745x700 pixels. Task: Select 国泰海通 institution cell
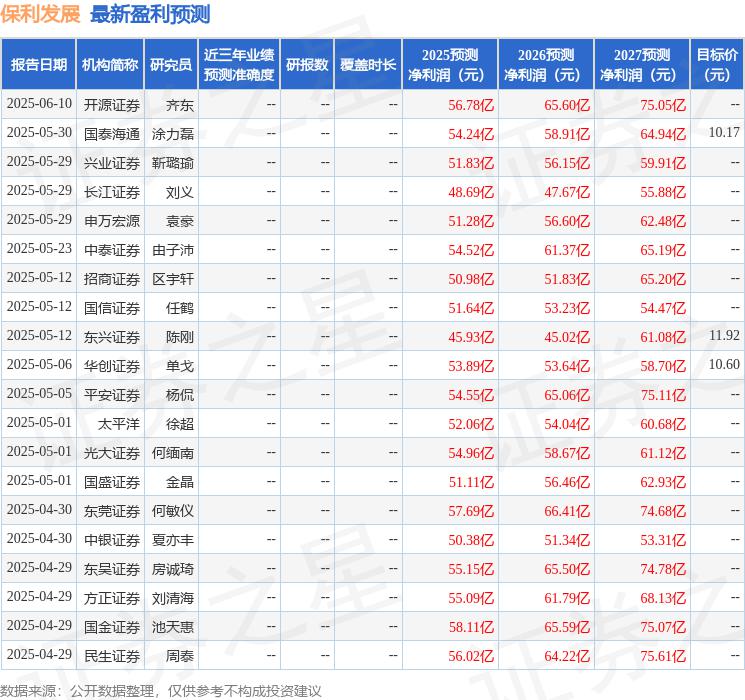(112, 134)
